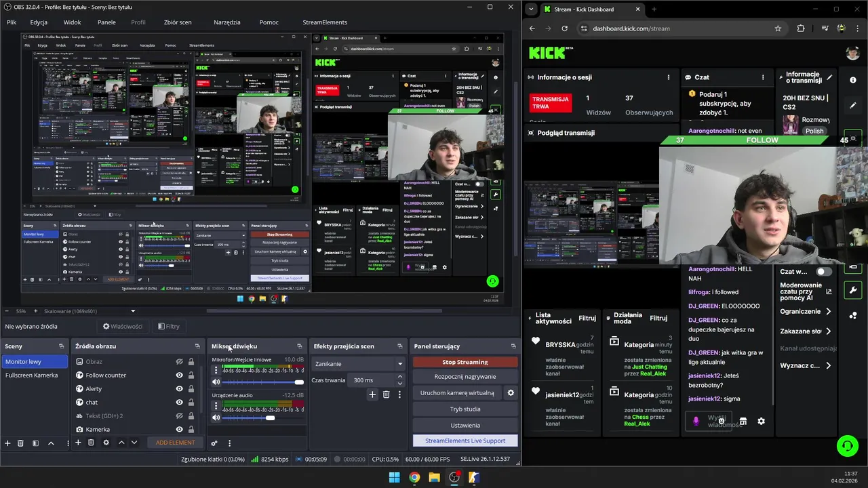Image resolution: width=868 pixels, height=488 pixels.
Task: Select the Fullscreen Kamerka scene
Action: [x=35, y=375]
